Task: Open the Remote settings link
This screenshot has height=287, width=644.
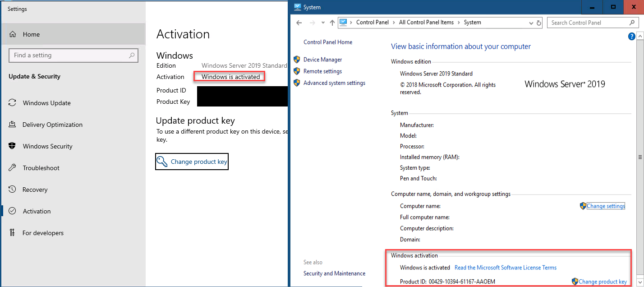Action: [322, 71]
